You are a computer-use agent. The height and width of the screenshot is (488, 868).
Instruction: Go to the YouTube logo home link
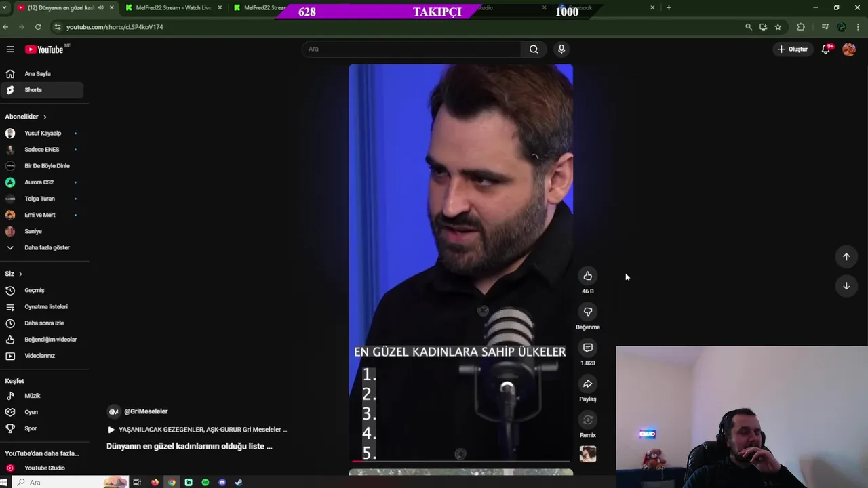click(x=44, y=49)
